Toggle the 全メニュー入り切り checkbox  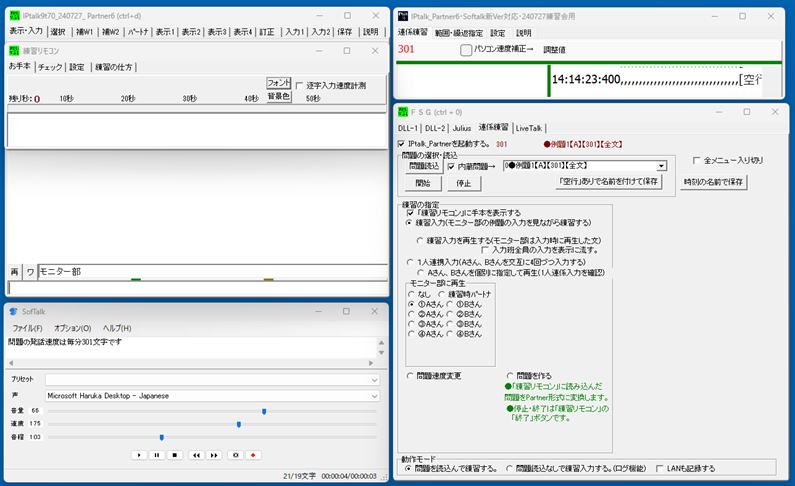pos(697,160)
